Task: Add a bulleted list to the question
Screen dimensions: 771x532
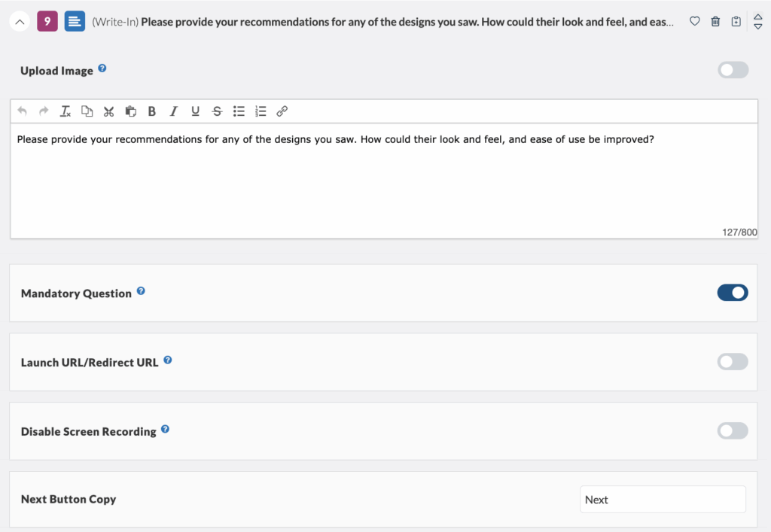Action: [239, 111]
